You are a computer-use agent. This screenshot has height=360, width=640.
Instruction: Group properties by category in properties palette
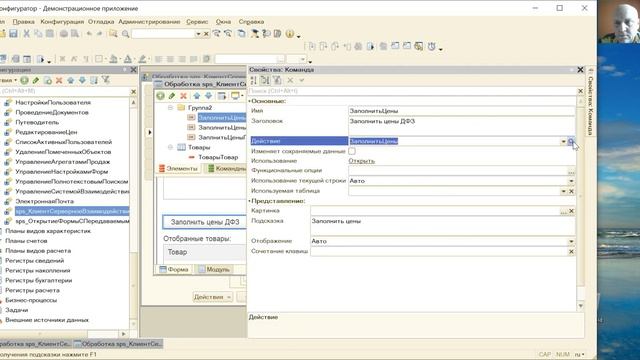coord(265,80)
